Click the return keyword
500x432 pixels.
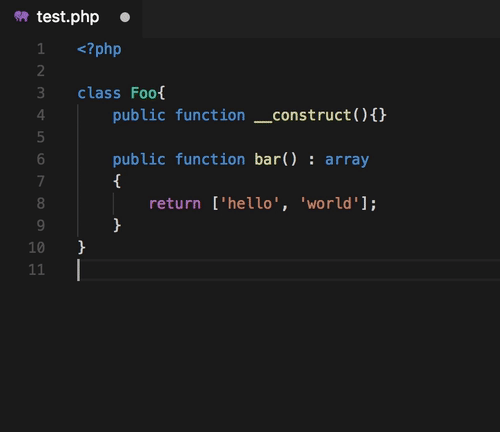click(x=175, y=204)
